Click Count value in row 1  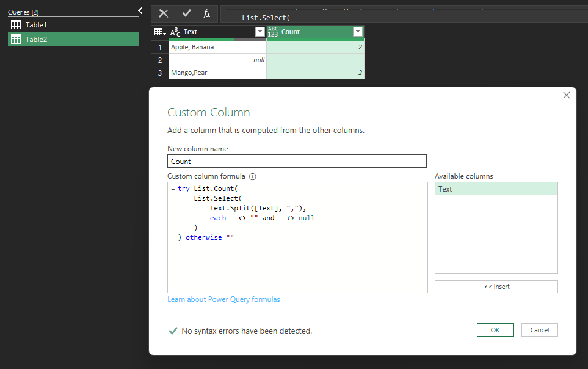coord(316,47)
